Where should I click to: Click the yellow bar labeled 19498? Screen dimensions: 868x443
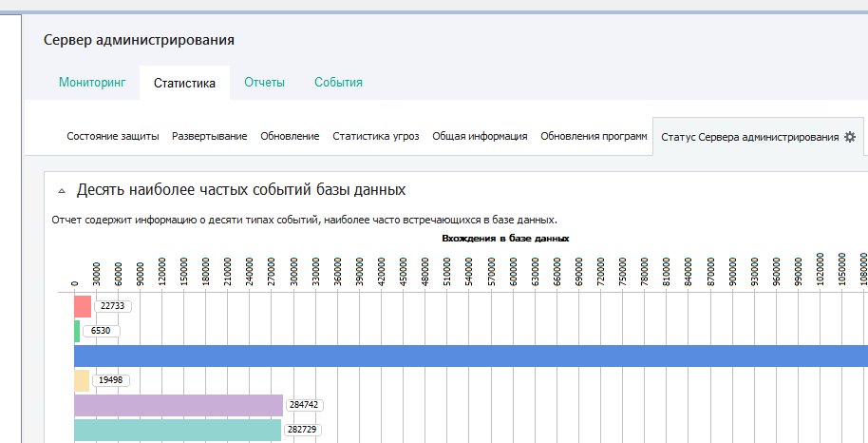coord(82,380)
